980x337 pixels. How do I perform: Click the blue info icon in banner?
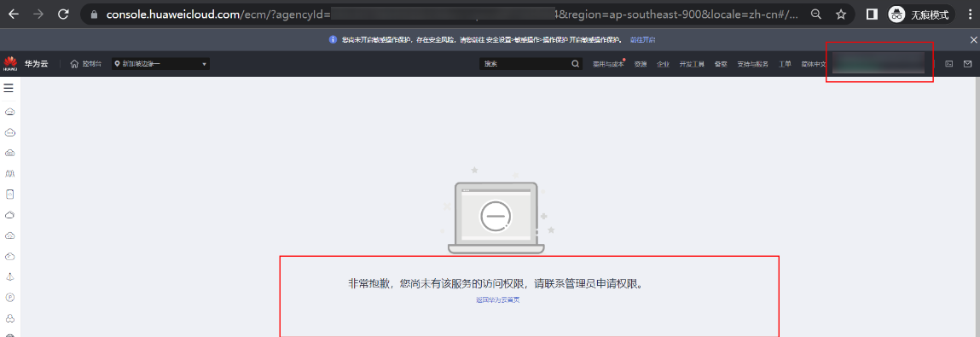point(333,40)
